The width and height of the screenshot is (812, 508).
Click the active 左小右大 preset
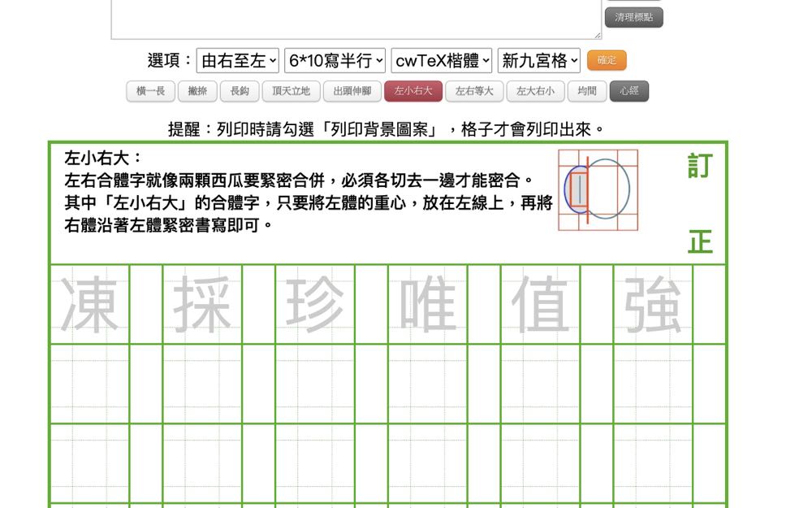tap(413, 91)
